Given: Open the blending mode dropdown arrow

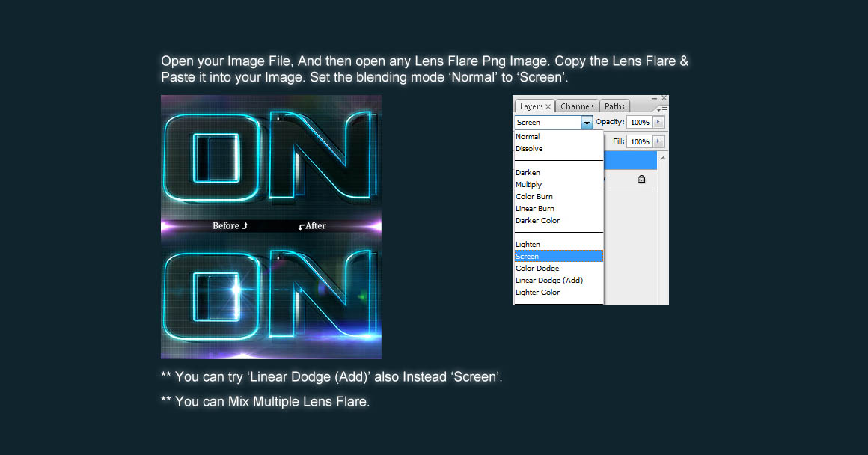Looking at the screenshot, I should click(587, 123).
